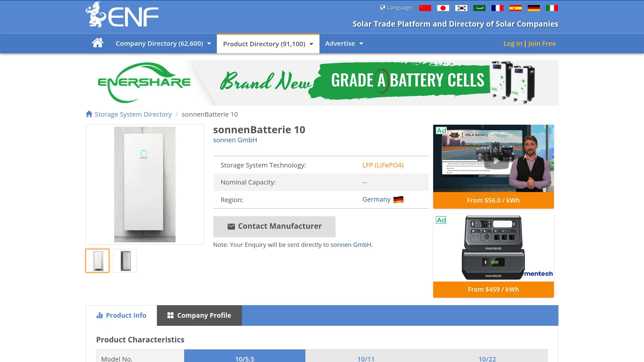The height and width of the screenshot is (362, 644).
Task: Click 'sonnenBatterie 10' product heading
Action: [x=259, y=130]
